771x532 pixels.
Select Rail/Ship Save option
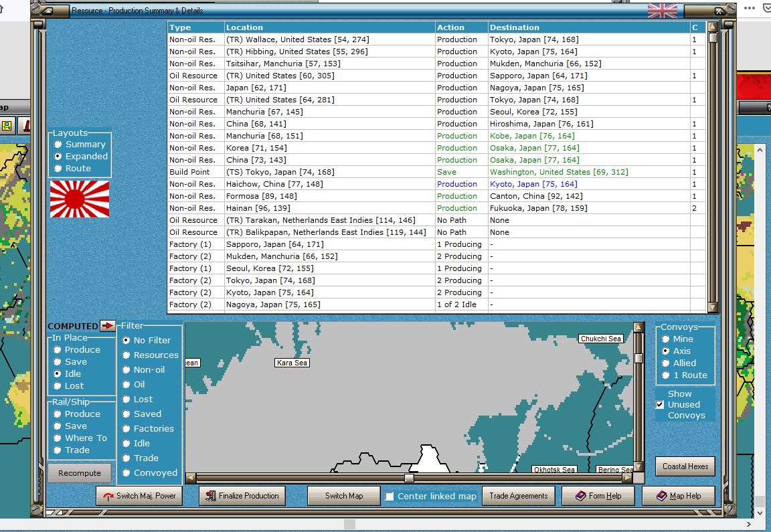58,426
